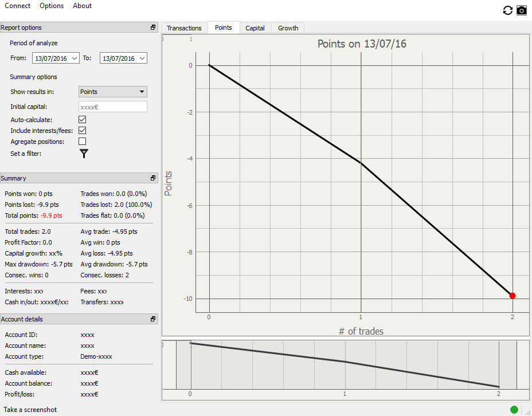Screen dimensions: 532x416
Task: Click the vertical 'Points' axis label
Action: click(168, 183)
